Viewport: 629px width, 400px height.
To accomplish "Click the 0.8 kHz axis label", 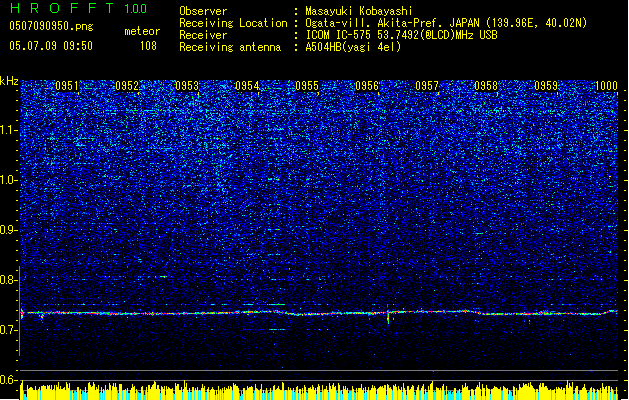I will pos(8,280).
